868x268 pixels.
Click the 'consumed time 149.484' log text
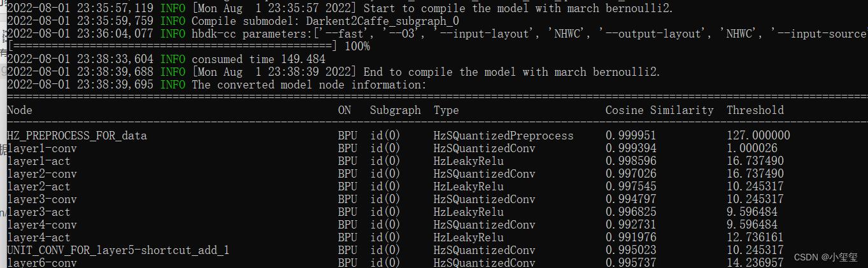(258, 59)
